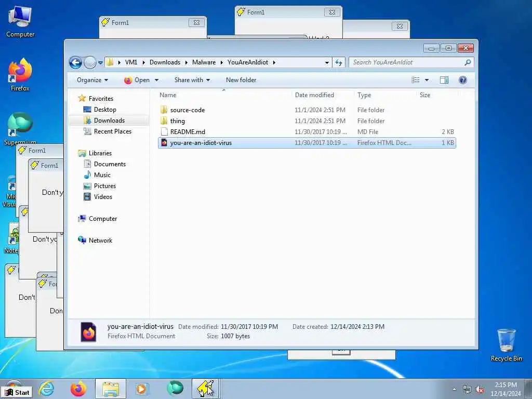Click the date modified value in details pane

pos(249,326)
